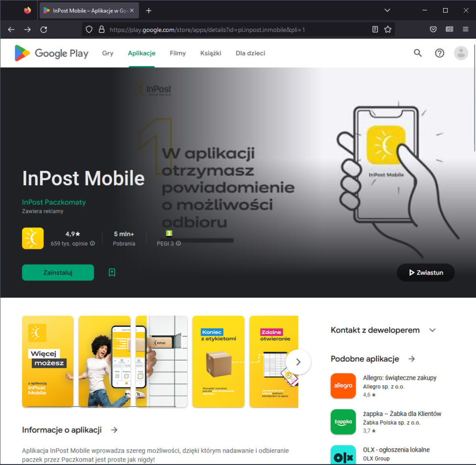Click the InPost Mobile yellow app icon

[x=33, y=238]
